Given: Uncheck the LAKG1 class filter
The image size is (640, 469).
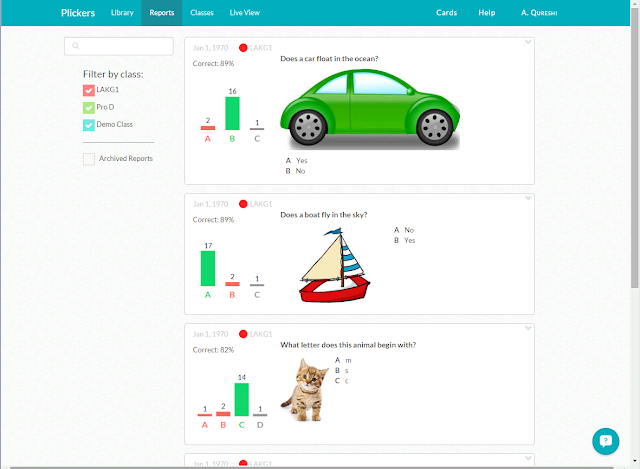Looking at the screenshot, I should (89, 90).
